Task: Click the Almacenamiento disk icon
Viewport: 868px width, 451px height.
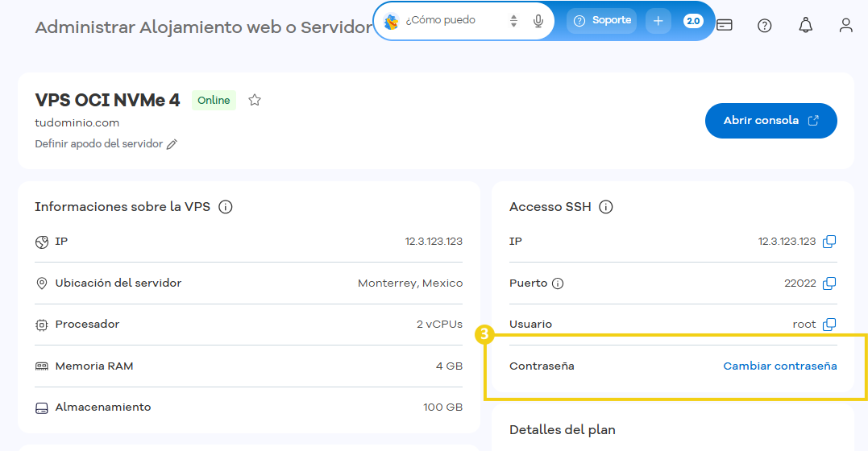Action: point(42,408)
